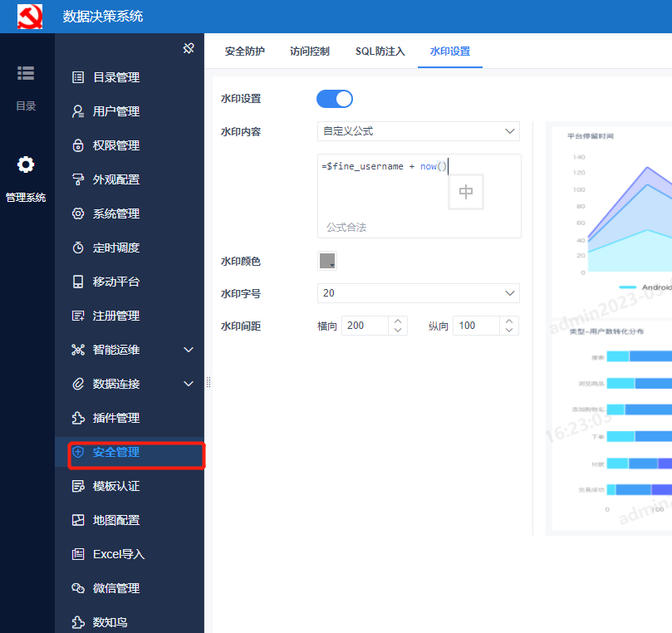Switch to the SQL防注入 tab

coord(380,52)
